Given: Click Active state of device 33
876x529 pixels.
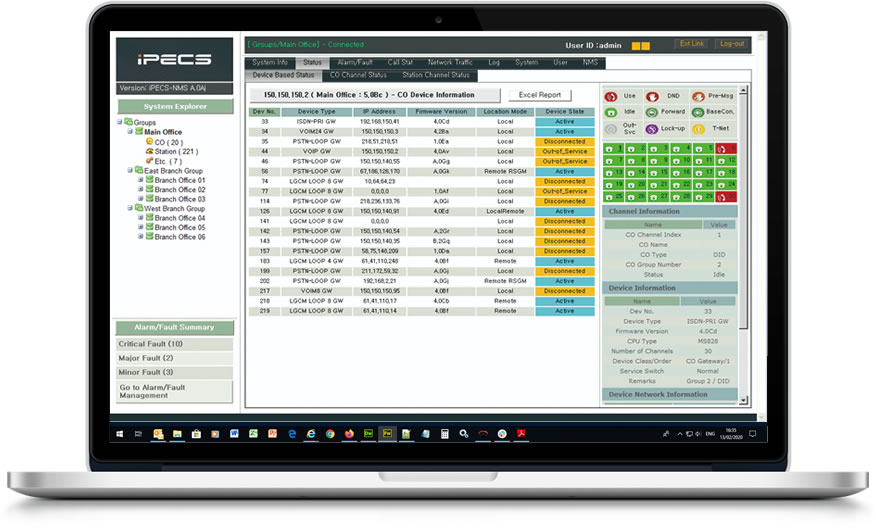Looking at the screenshot, I should click(x=565, y=122).
